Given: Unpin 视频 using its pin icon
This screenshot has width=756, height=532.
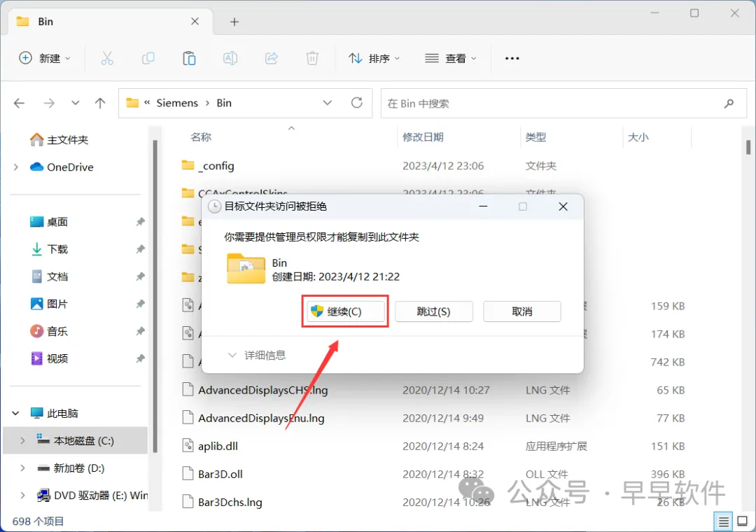Looking at the screenshot, I should 140,358.
